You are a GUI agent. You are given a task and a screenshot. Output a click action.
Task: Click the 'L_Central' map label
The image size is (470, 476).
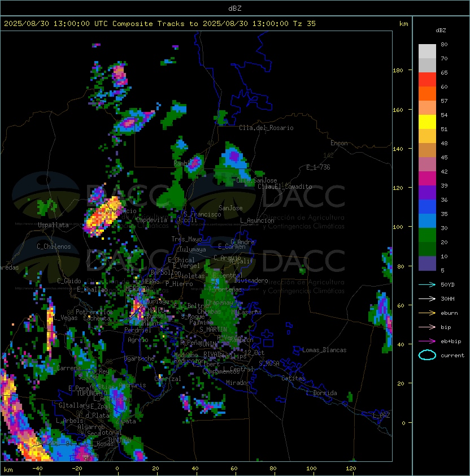238,369
